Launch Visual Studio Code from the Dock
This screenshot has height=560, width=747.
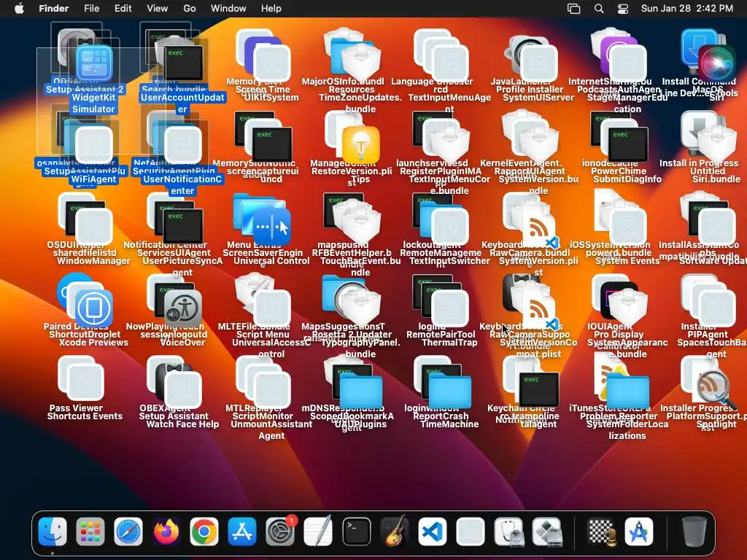click(433, 531)
